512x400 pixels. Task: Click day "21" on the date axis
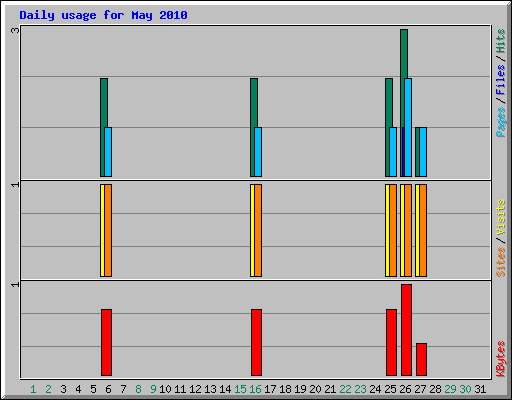point(330,389)
